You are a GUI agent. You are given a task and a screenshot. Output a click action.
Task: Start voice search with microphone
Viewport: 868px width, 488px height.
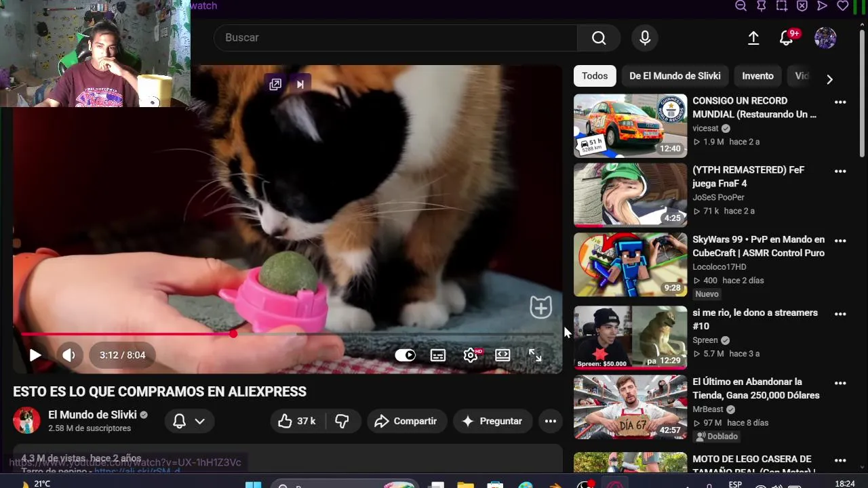pyautogui.click(x=645, y=38)
